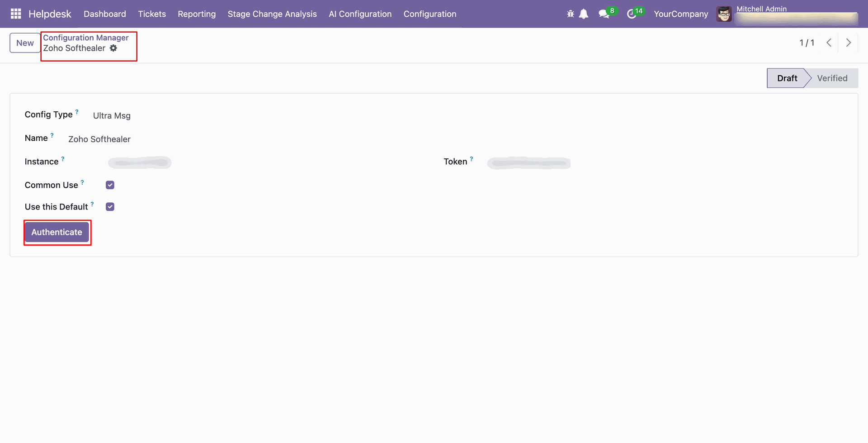Open the notification bell
Screen dimensions: 868x443
click(x=584, y=14)
